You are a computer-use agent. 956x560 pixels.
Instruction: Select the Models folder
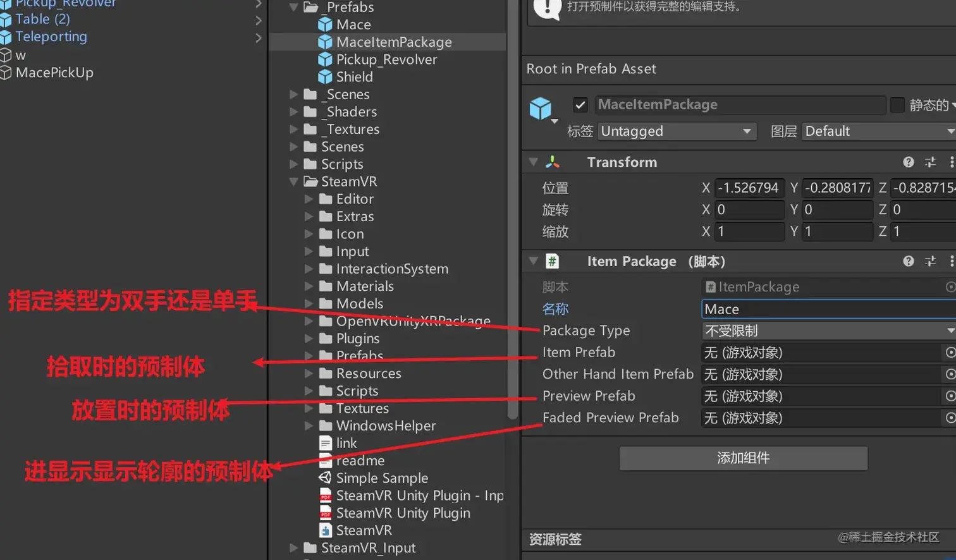(x=360, y=303)
